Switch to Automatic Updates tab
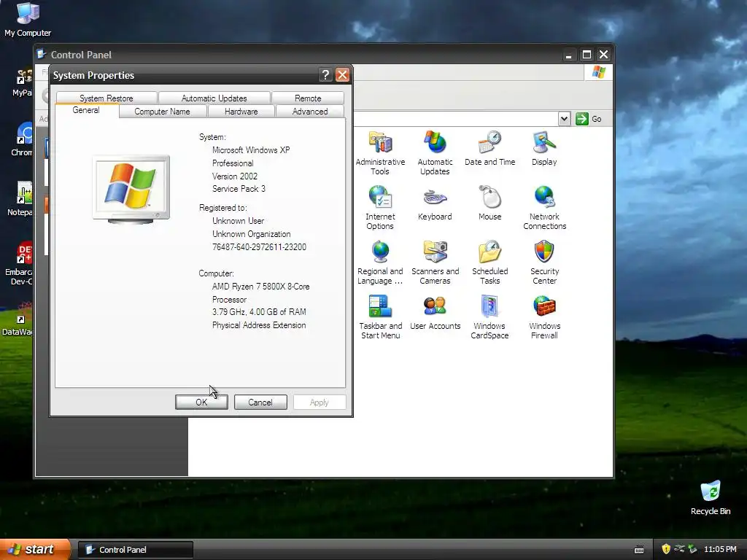The height and width of the screenshot is (560, 747). tap(214, 98)
